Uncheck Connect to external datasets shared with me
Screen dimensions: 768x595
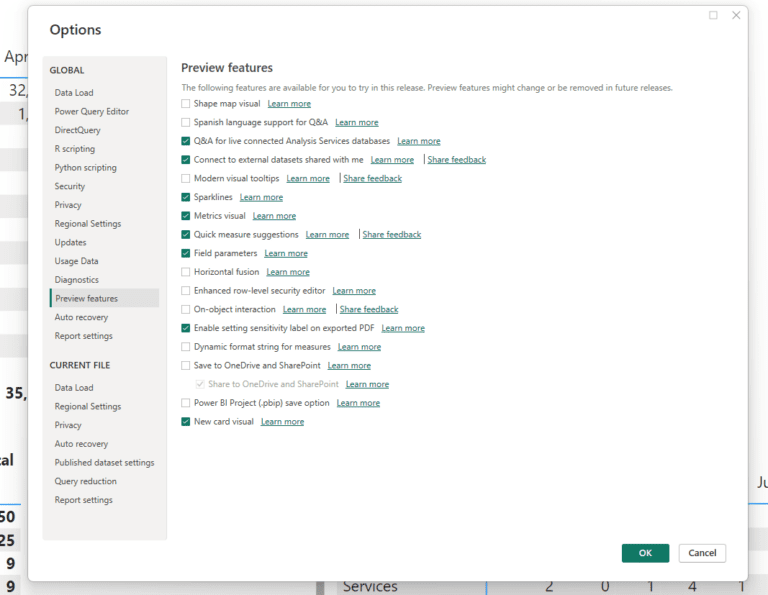point(186,160)
